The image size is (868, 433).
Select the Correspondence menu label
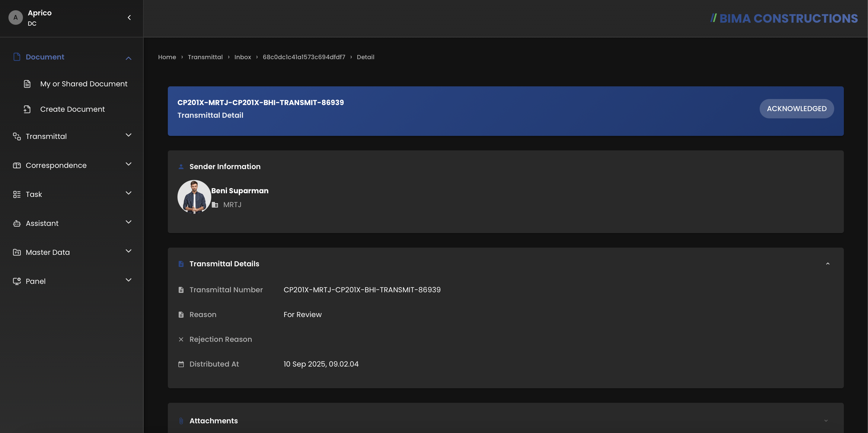point(56,165)
